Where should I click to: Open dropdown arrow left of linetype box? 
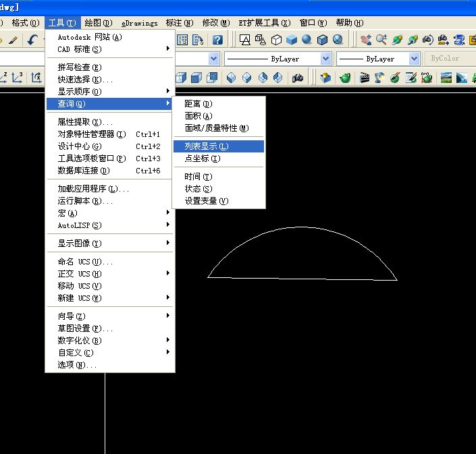pos(214,59)
